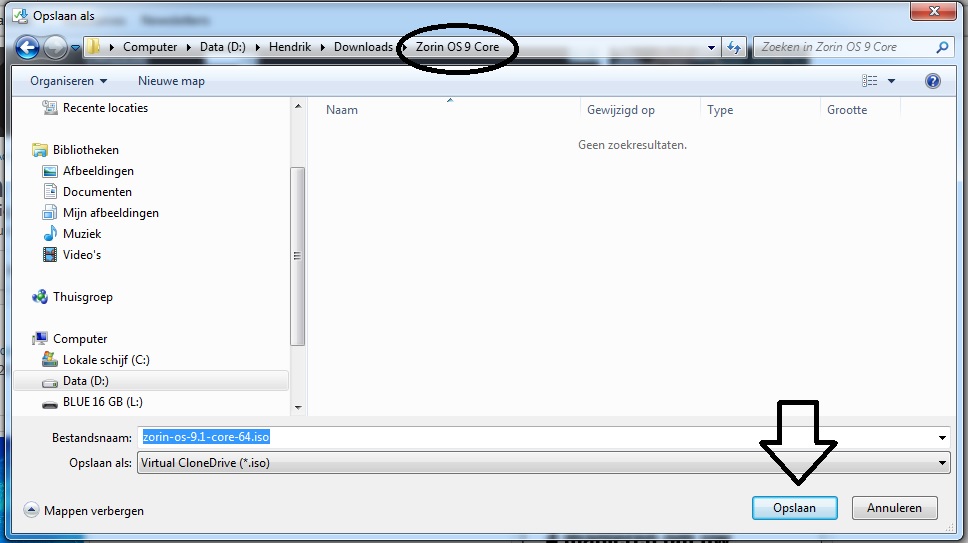Click the Afbeeldingen picture icon
This screenshot has width=968, height=543.
pyautogui.click(x=50, y=171)
